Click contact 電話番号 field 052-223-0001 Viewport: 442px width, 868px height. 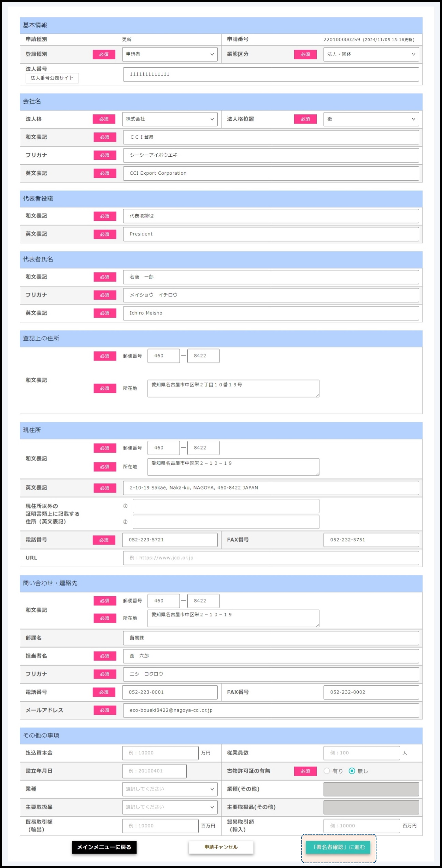170,692
